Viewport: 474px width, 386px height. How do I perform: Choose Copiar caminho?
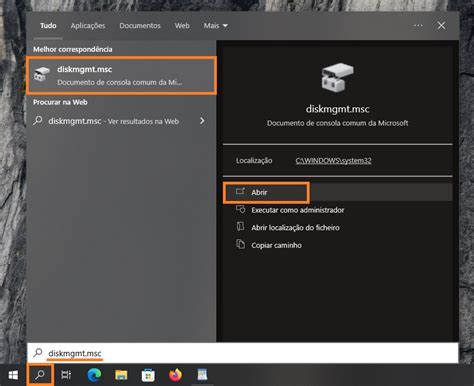[269, 245]
